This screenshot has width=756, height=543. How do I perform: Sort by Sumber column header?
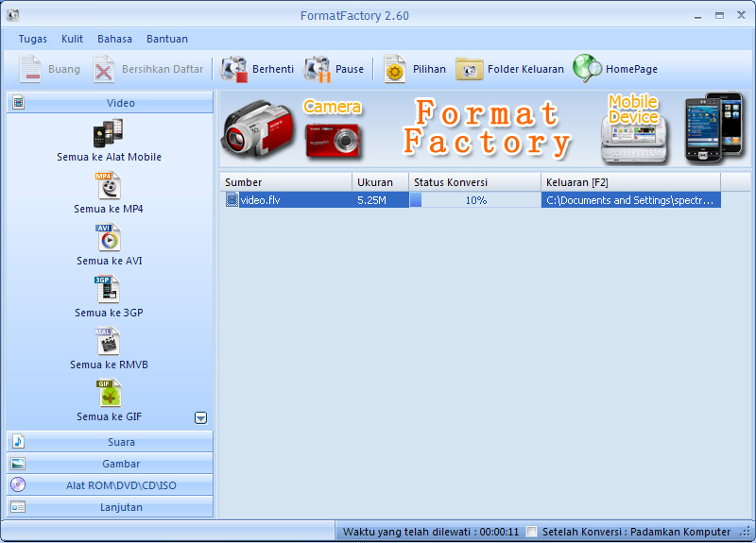286,182
